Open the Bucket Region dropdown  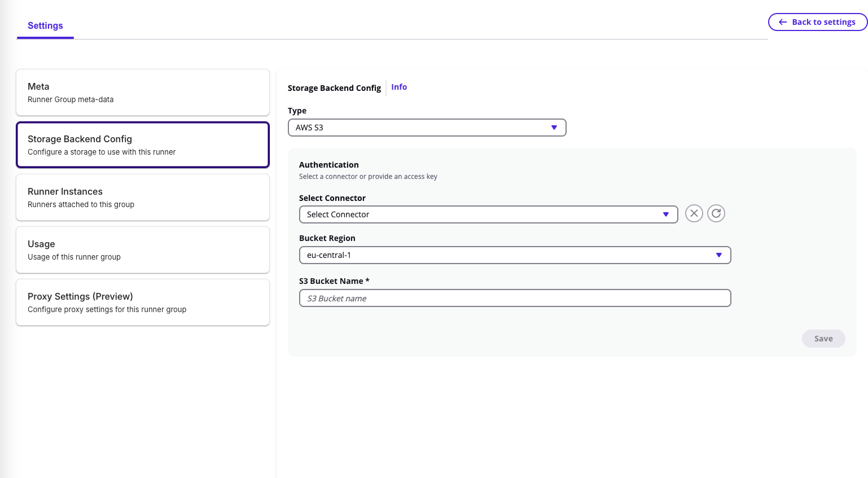click(x=515, y=255)
